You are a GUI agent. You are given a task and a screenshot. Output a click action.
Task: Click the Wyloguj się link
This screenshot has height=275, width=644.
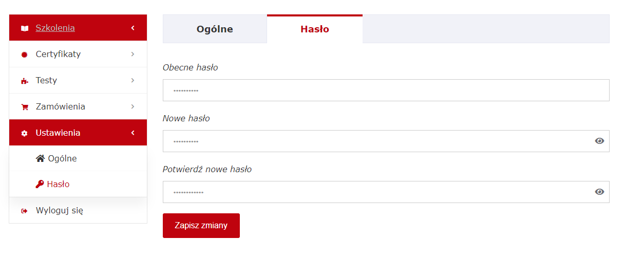pyautogui.click(x=59, y=210)
